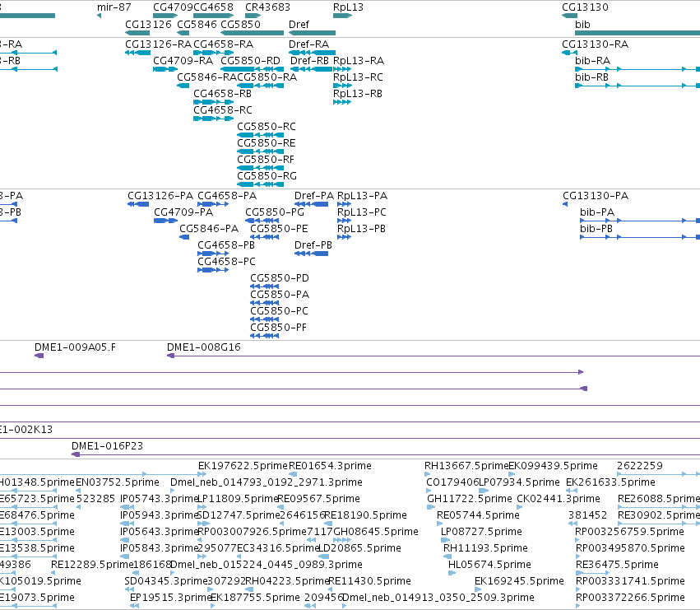
Task: Click the RpL13 gene label in top track
Action: [x=348, y=7]
